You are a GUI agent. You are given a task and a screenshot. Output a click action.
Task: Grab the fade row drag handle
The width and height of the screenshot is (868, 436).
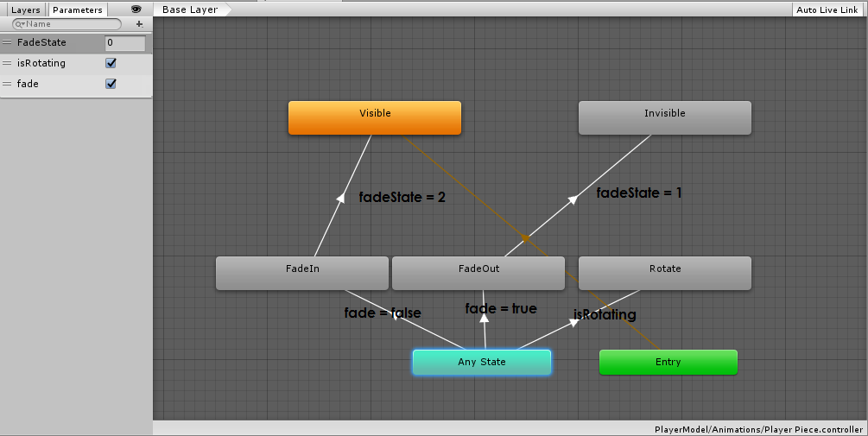(7, 84)
